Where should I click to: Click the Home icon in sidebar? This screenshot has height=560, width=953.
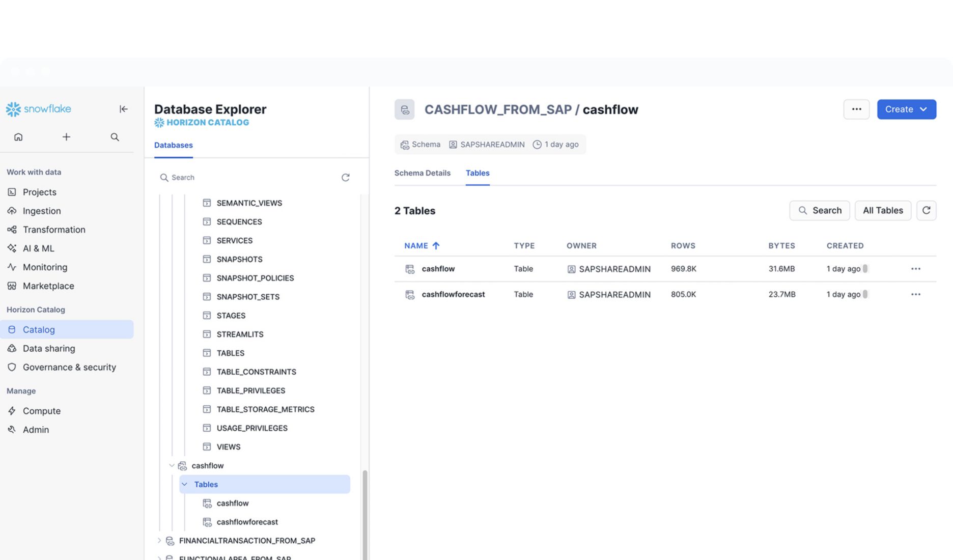(x=18, y=137)
